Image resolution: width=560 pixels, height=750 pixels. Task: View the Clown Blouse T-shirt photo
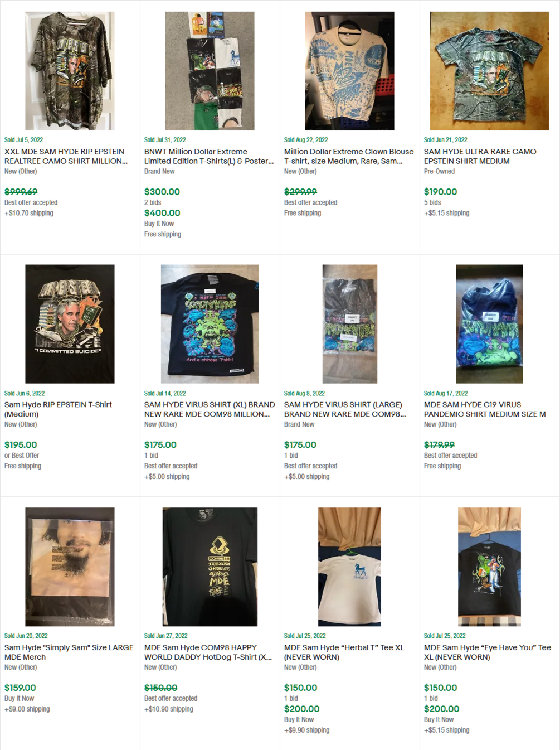(x=349, y=71)
